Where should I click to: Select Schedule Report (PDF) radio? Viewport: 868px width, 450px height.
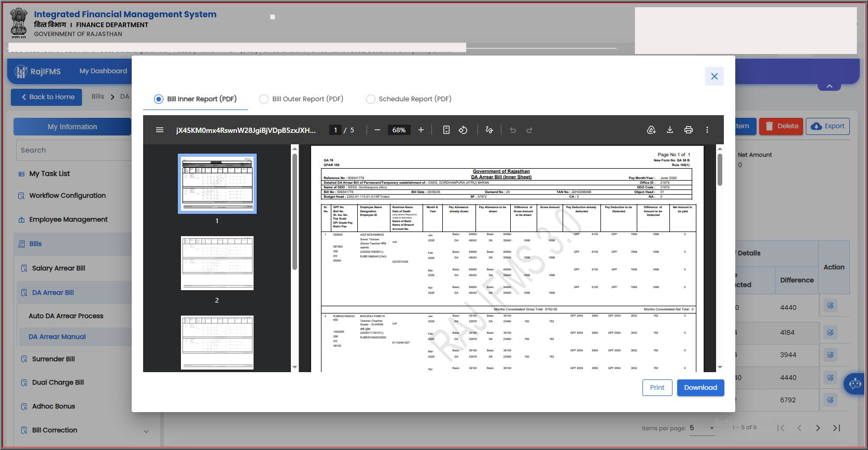click(371, 99)
